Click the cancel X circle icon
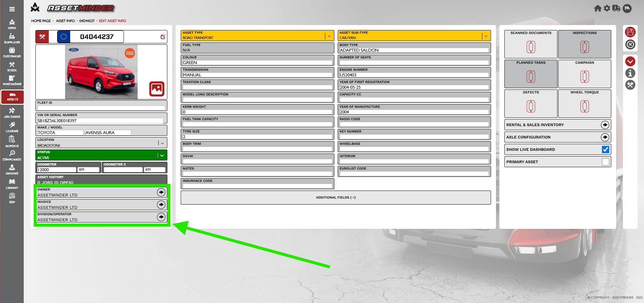This screenshot has width=644, height=303. (x=630, y=44)
